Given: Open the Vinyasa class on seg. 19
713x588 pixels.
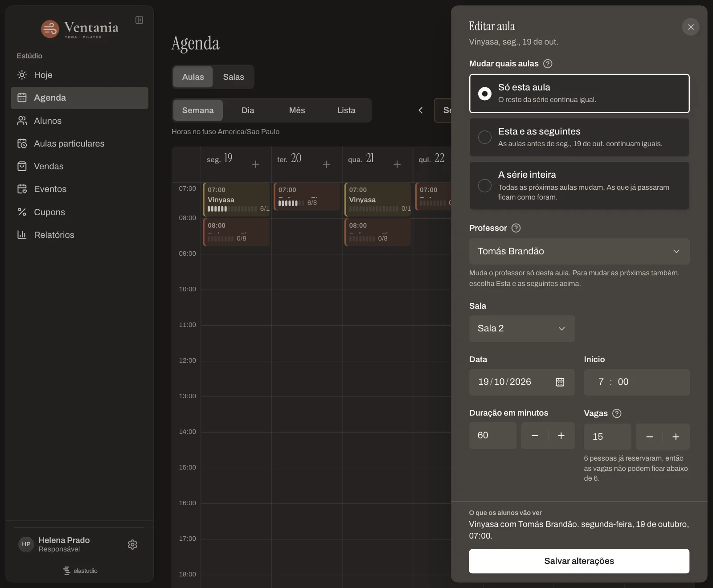Looking at the screenshot, I should point(237,199).
